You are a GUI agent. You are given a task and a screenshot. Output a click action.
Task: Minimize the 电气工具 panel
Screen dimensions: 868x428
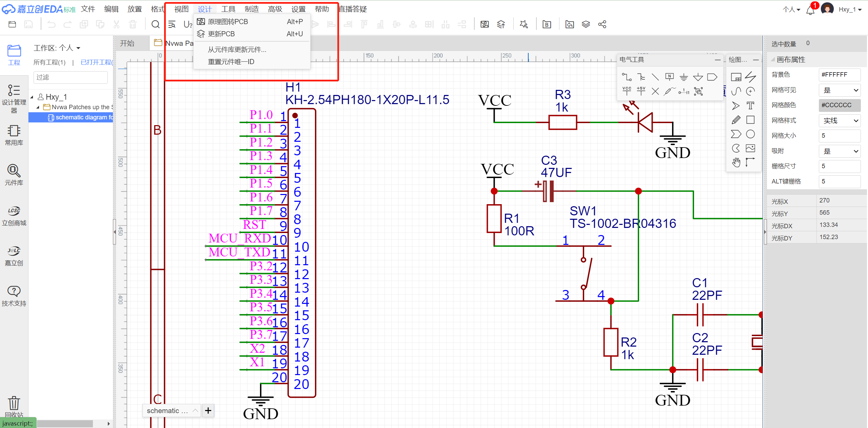point(717,60)
